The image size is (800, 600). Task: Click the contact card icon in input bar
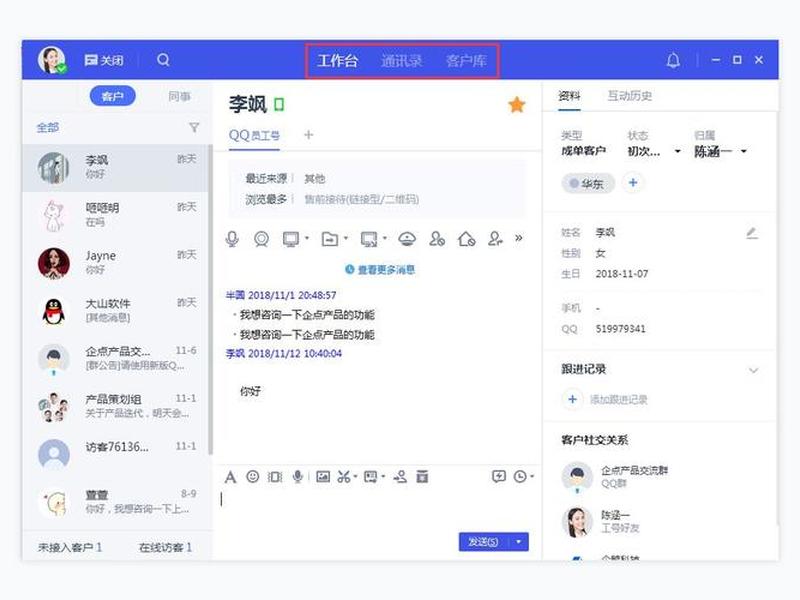[x=370, y=477]
